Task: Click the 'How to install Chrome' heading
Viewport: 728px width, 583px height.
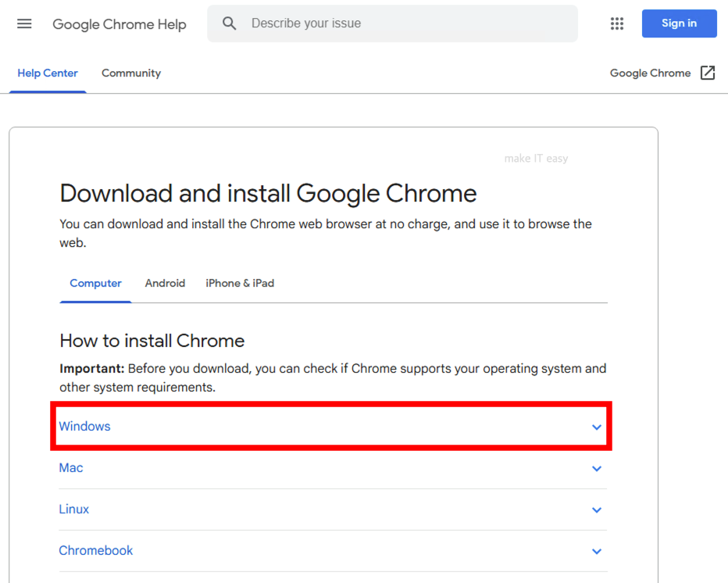Action: tap(152, 341)
